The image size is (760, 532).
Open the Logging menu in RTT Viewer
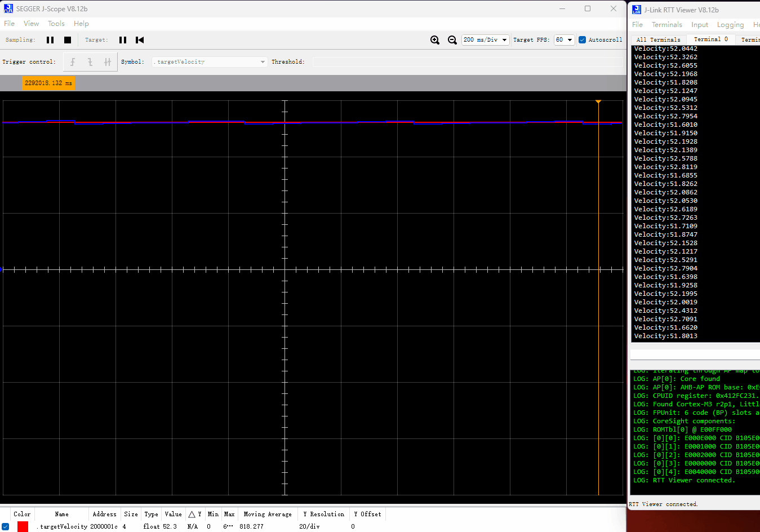730,24
